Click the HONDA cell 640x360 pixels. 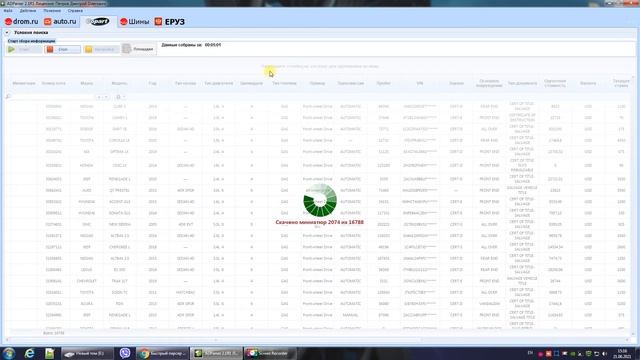click(87, 166)
